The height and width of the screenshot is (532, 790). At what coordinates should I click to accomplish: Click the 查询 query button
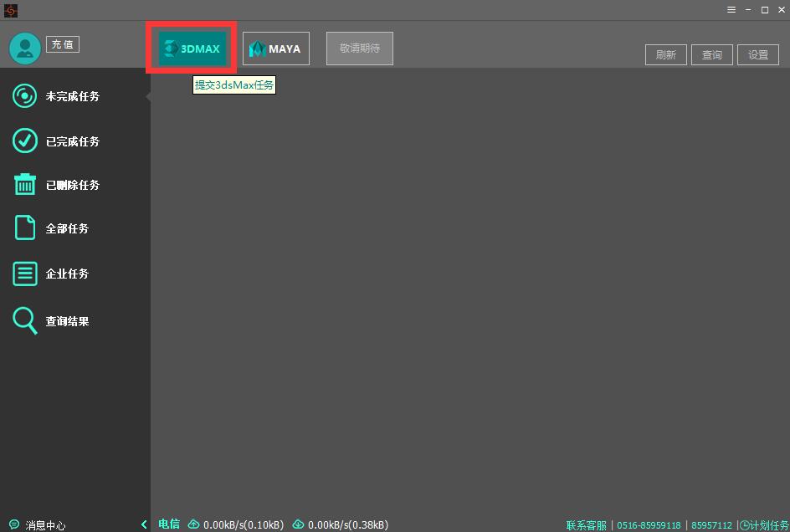point(712,55)
